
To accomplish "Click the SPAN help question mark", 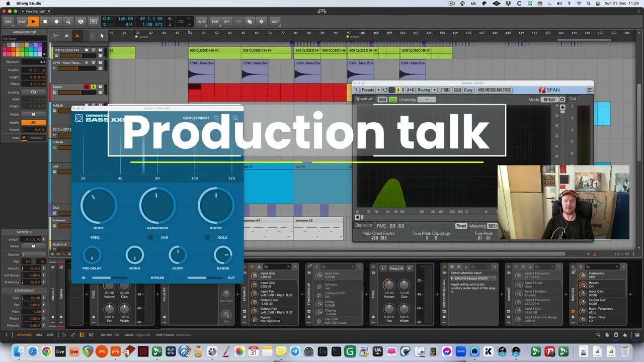I will [356, 90].
